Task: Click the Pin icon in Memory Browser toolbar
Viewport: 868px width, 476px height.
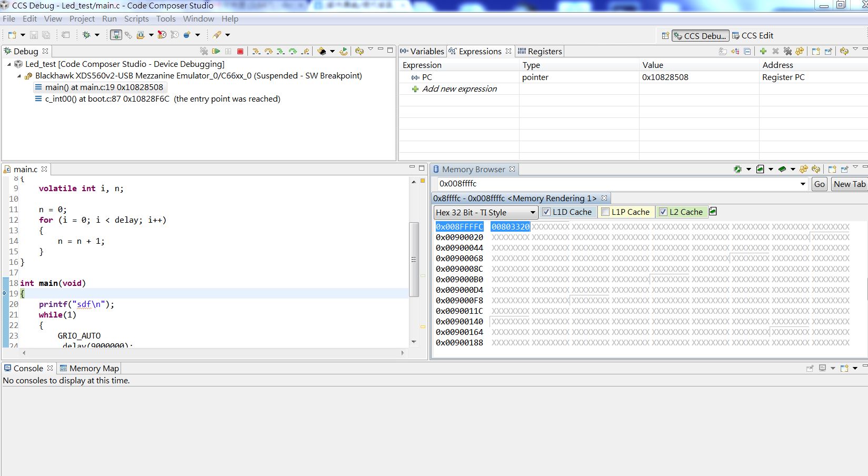Action: coord(844,169)
